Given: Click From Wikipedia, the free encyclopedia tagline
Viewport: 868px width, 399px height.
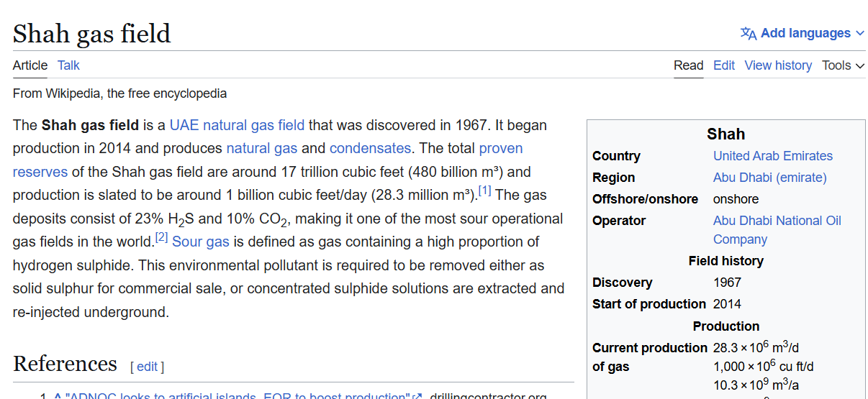Looking at the screenshot, I should (x=119, y=93).
